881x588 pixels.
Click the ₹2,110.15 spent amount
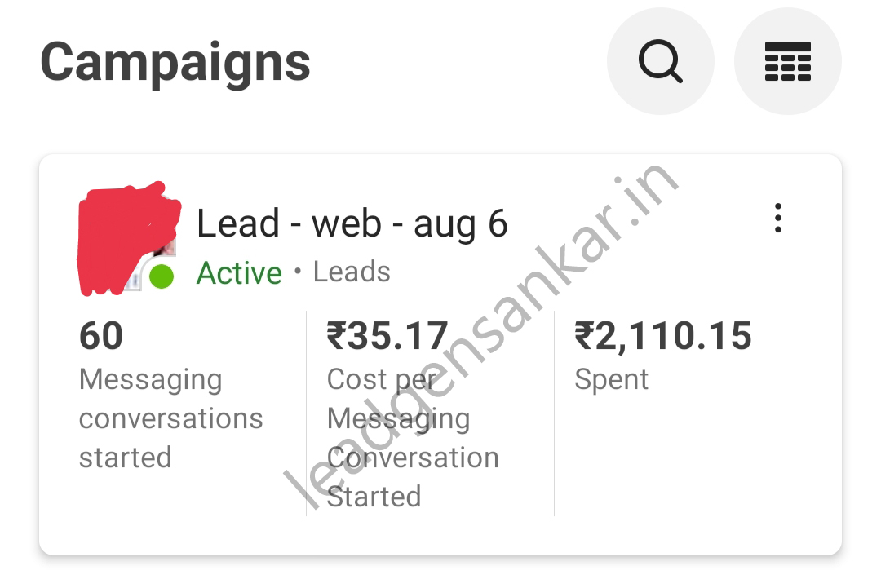[663, 336]
